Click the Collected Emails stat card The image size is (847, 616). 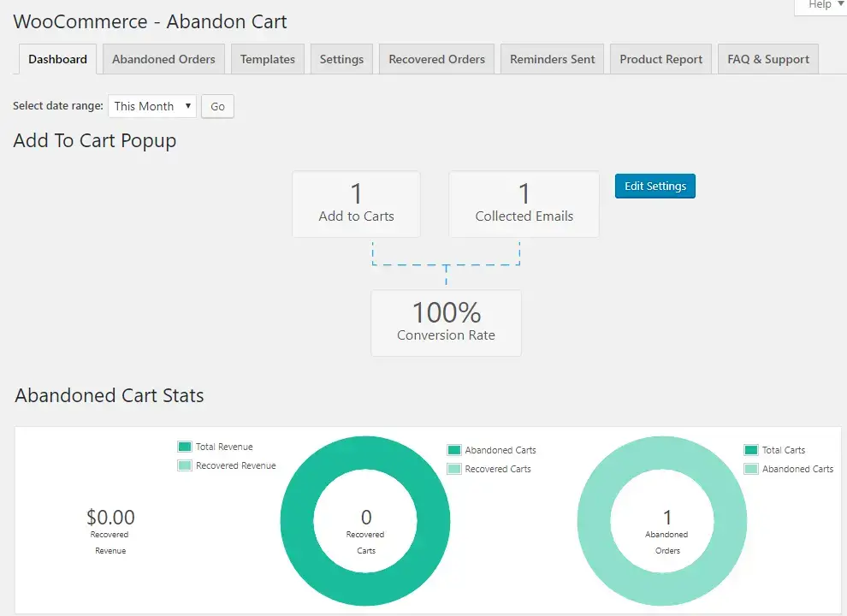(x=524, y=204)
